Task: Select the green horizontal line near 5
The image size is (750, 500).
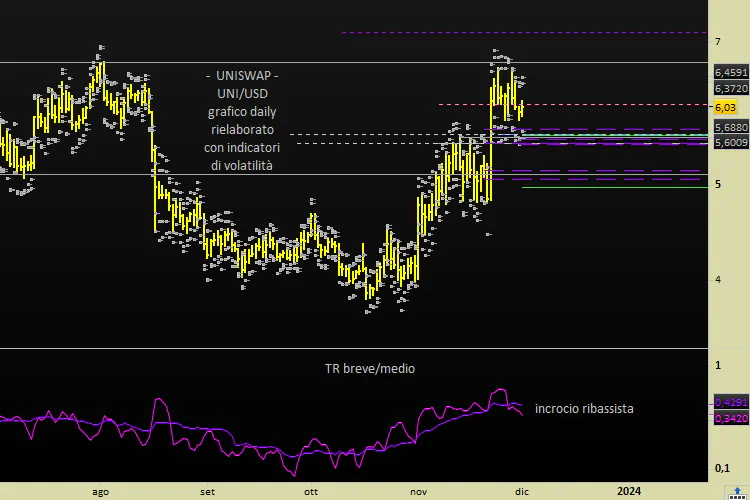Action: pyautogui.click(x=610, y=187)
